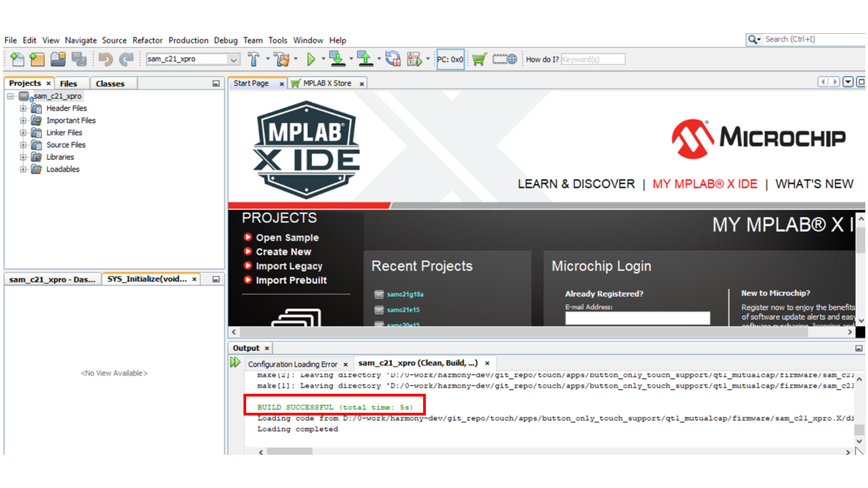Click the New File toolbar icon
868x488 pixels.
[18, 60]
